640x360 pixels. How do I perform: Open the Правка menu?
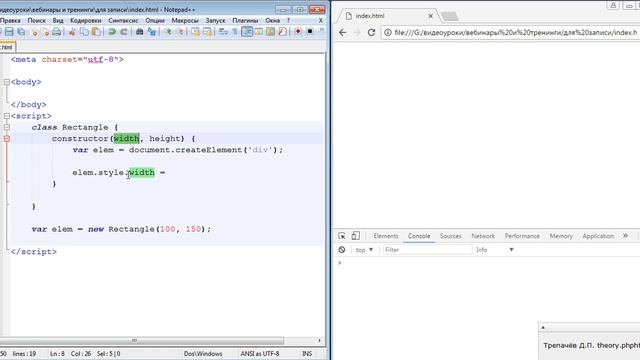pyautogui.click(x=10, y=20)
